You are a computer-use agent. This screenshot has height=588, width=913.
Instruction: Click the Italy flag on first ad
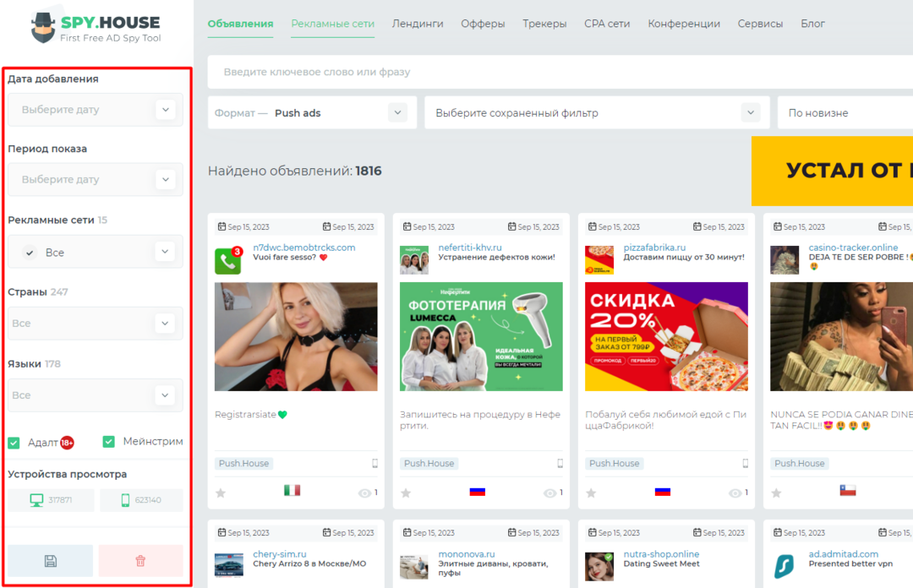click(292, 490)
